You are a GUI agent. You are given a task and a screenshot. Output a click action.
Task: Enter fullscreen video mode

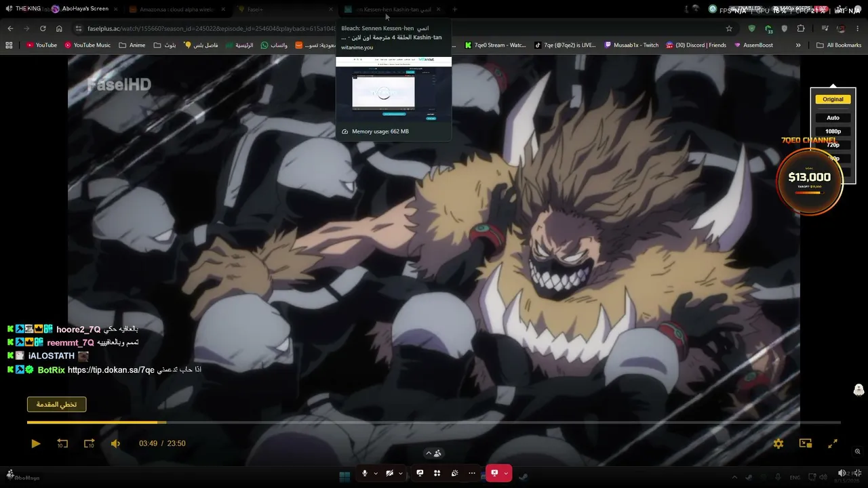[833, 443]
